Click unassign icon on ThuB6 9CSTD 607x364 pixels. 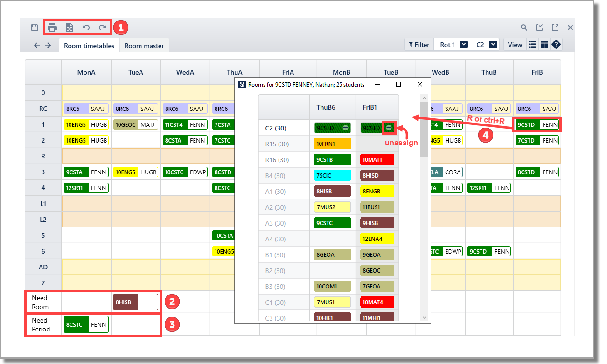coord(345,128)
